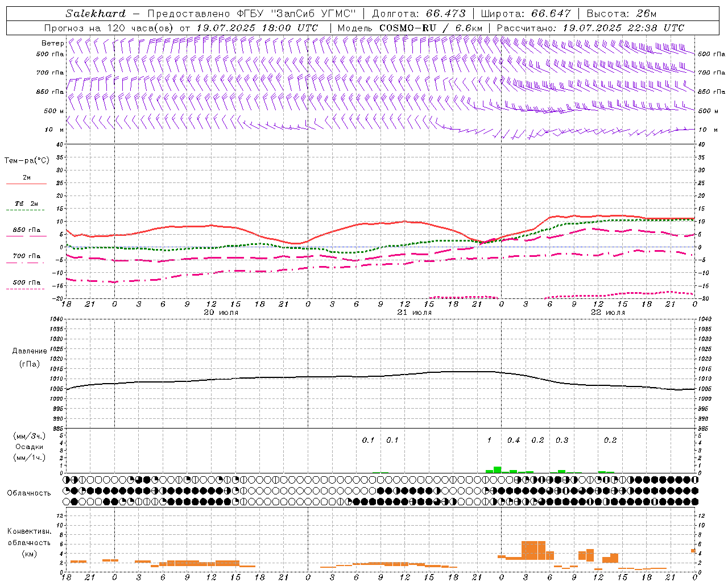Click the (гПа) pressure unit label
This screenshot has width=728, height=582.
[x=30, y=364]
